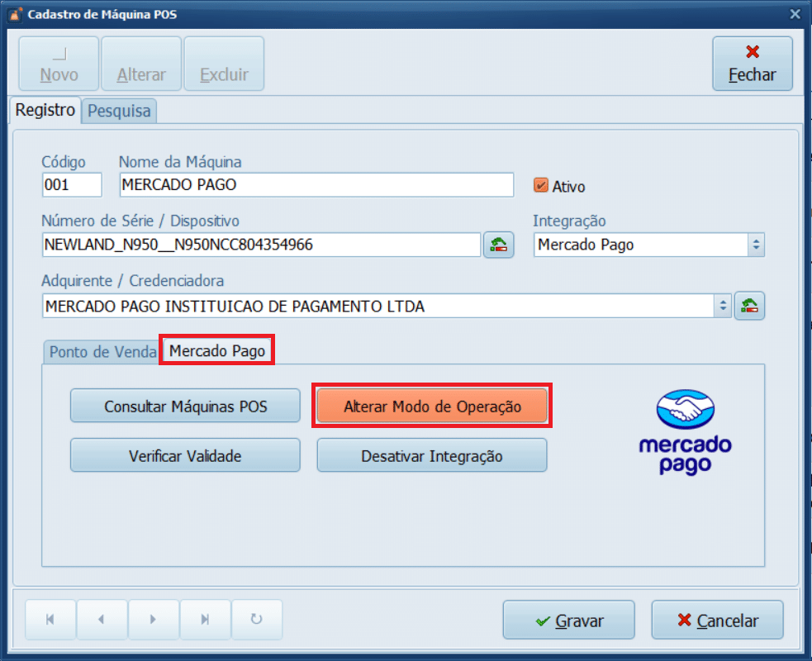This screenshot has height=661, width=812.
Task: Select the Mercado Pago inner tab
Action: [x=217, y=351]
